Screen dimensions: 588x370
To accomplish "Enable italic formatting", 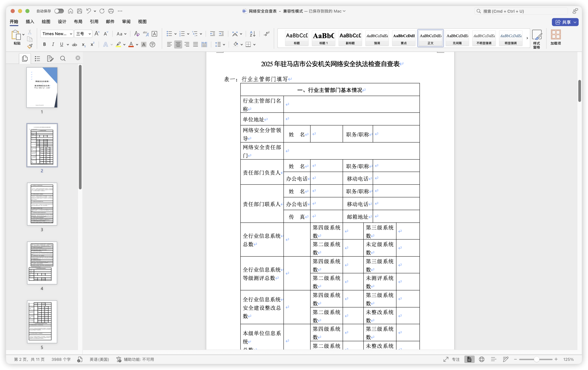I will 53,44.
